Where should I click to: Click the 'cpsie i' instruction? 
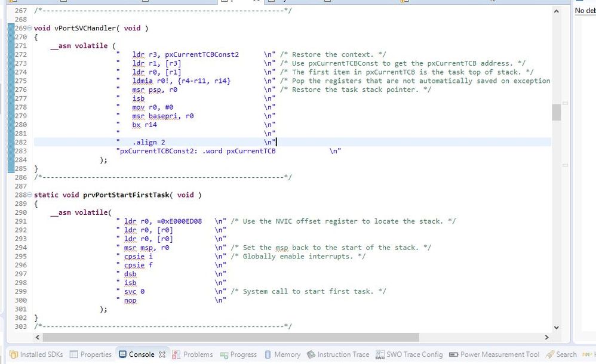139,256
